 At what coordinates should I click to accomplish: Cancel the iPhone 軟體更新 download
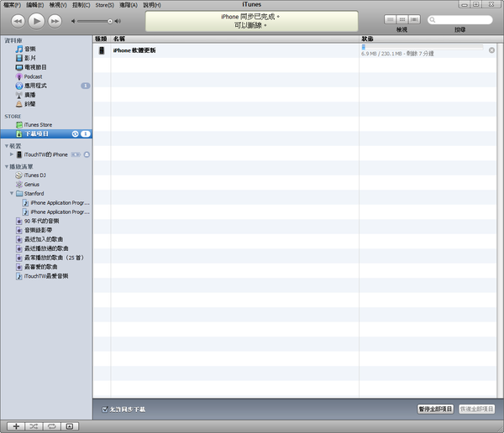point(491,50)
